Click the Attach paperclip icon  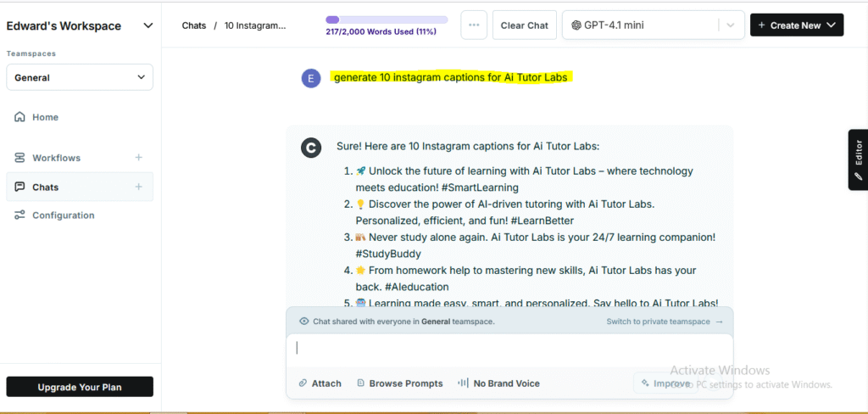click(x=303, y=383)
